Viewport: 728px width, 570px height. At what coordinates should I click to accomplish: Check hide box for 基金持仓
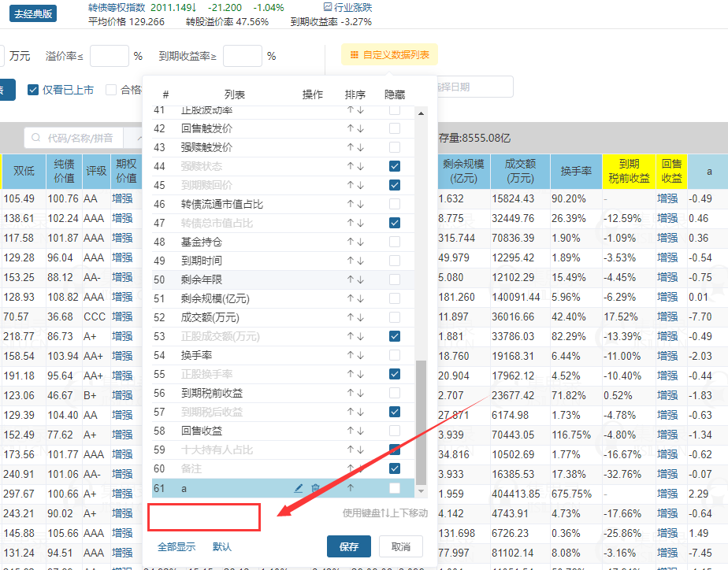pyautogui.click(x=395, y=242)
